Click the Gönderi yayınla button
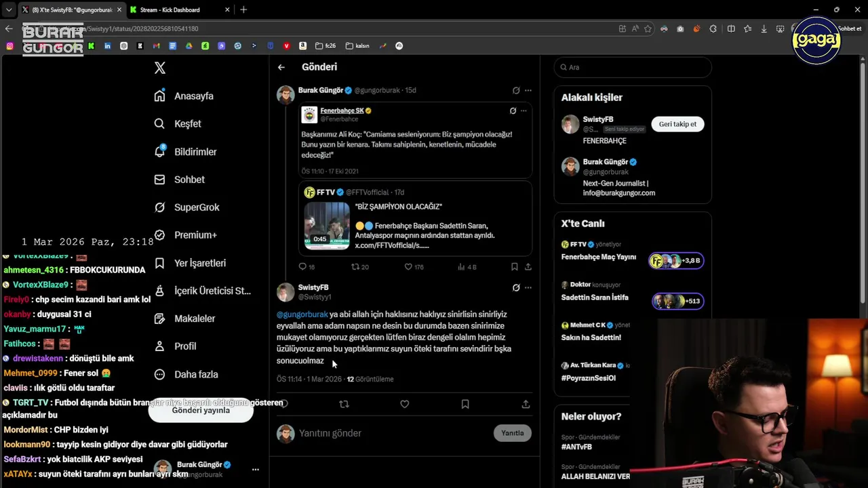868x488 pixels. pyautogui.click(x=201, y=410)
